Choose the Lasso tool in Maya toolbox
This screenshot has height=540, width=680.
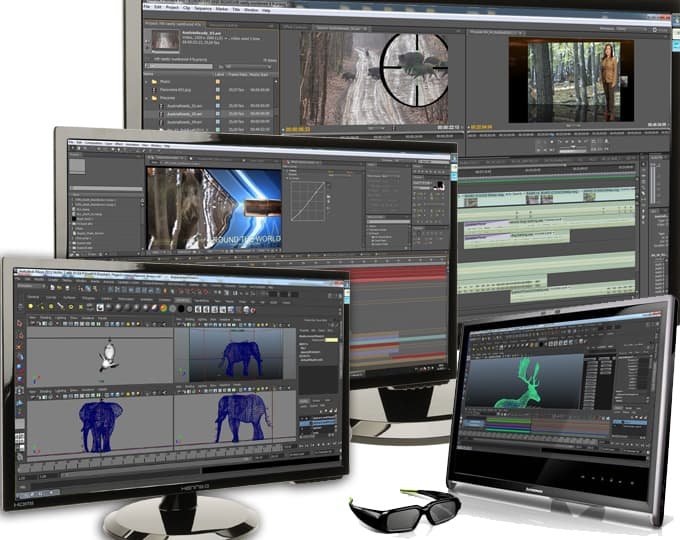pos(20,335)
